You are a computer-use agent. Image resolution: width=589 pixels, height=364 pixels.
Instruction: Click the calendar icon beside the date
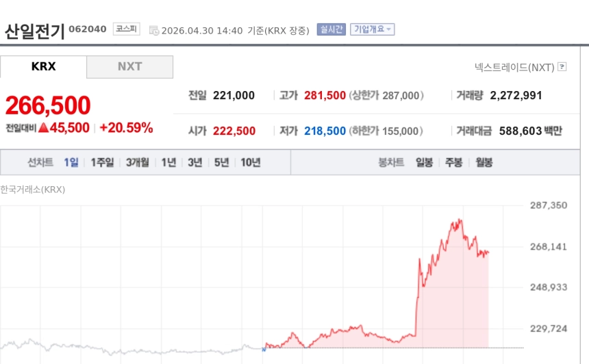click(153, 30)
